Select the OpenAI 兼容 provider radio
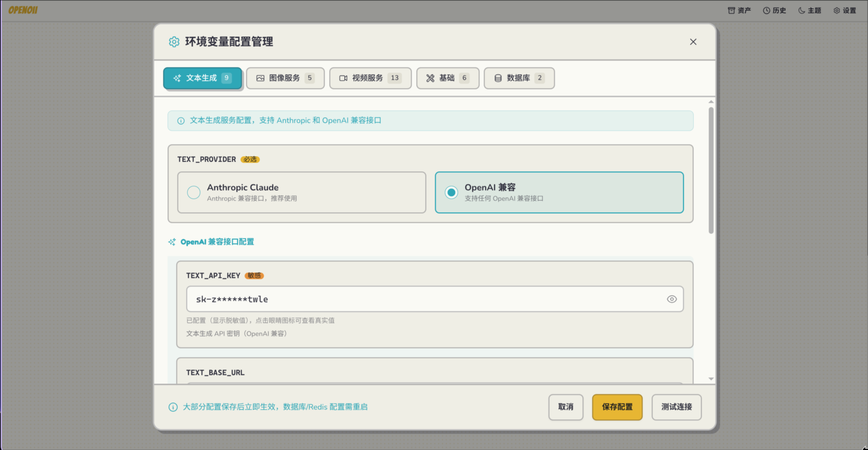Image resolution: width=868 pixels, height=450 pixels. [x=451, y=192]
